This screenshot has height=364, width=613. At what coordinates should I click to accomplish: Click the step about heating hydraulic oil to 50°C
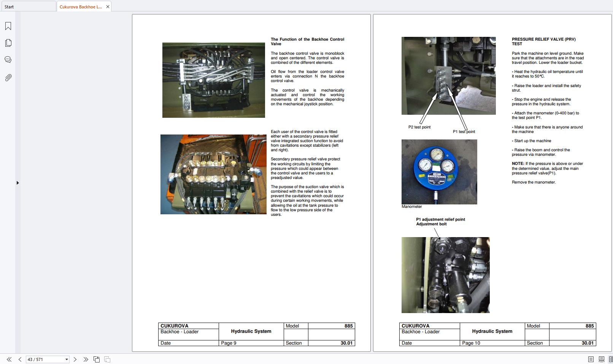pyautogui.click(x=547, y=74)
